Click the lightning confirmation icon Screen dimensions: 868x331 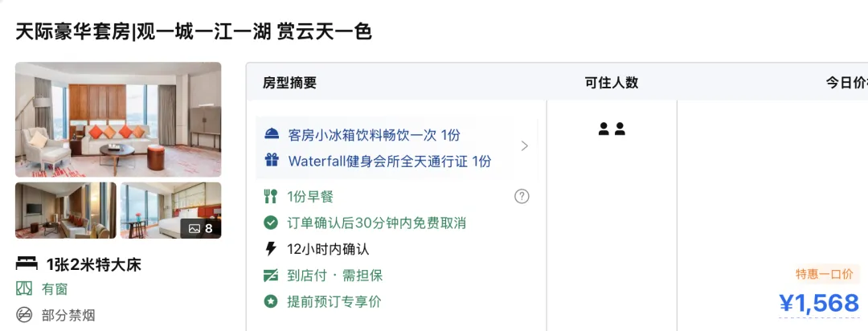click(x=271, y=249)
